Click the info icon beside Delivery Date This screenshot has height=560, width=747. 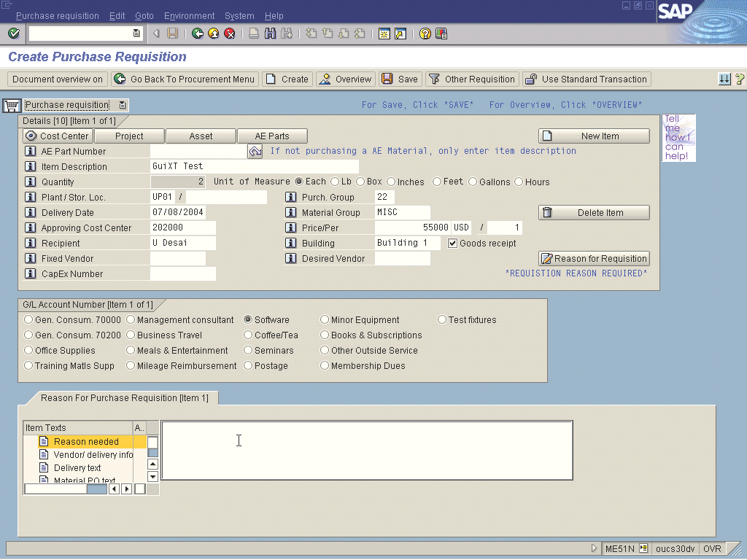coord(31,213)
